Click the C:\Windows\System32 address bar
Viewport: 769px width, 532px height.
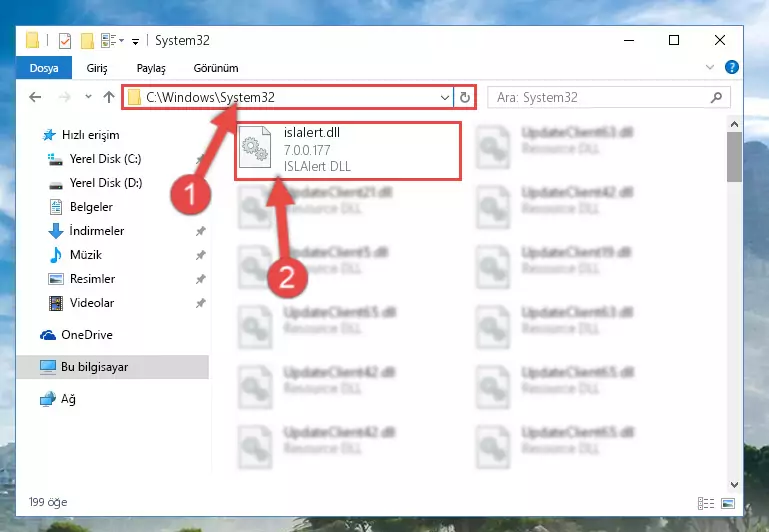tap(287, 97)
